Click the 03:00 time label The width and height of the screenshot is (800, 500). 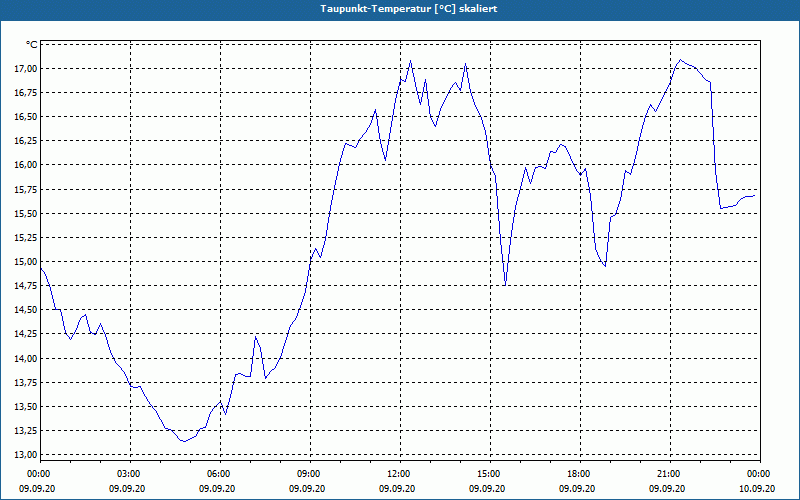130,474
